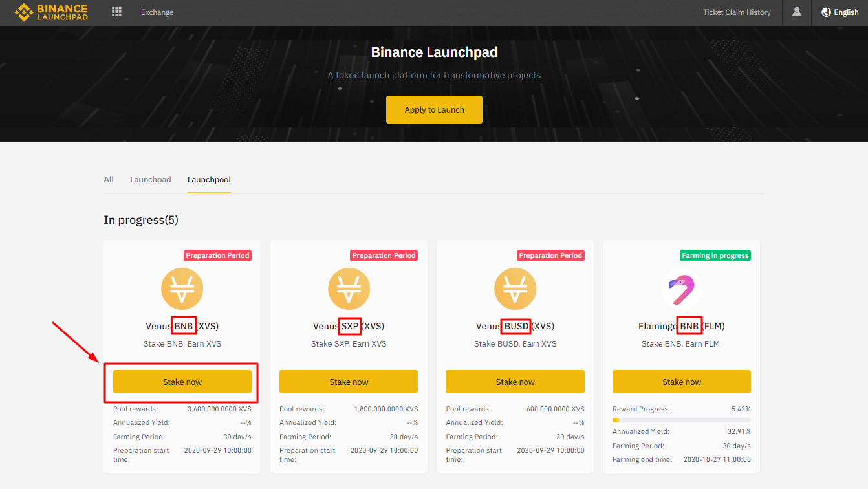Click the Flamingo Reward Progress bar
Screen dimensions: 868x489
(682, 420)
